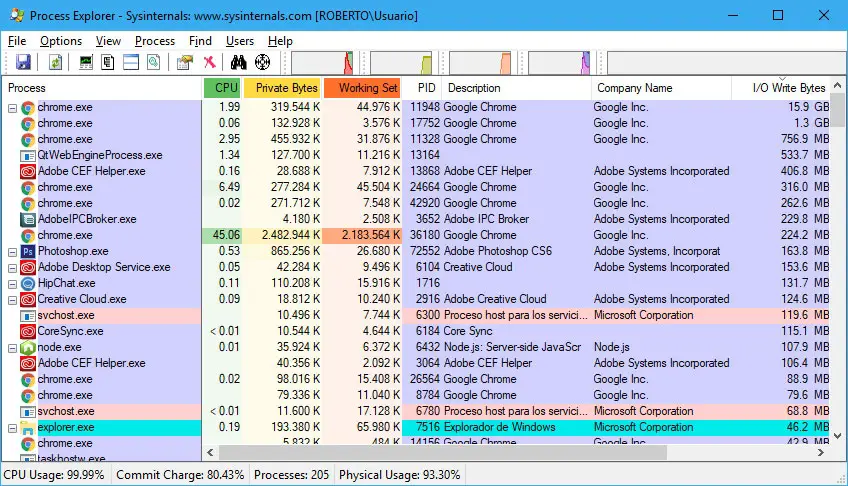Click the Refresh Now toolbar icon
The width and height of the screenshot is (848, 486).
[x=56, y=62]
